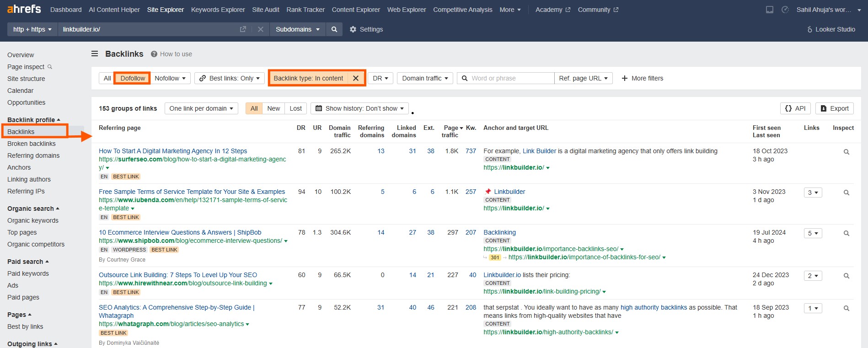Click the display mode icon in header
Image resolution: width=868 pixels, height=348 pixels.
tap(770, 10)
